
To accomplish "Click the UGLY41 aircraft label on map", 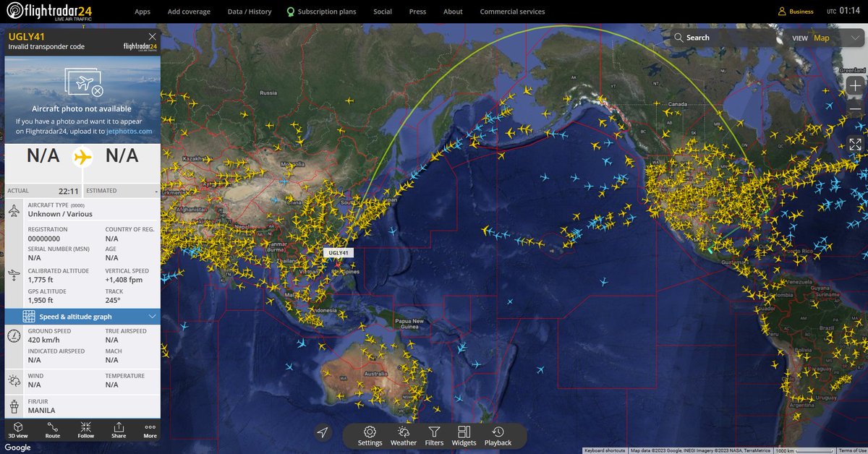I will pos(339,253).
